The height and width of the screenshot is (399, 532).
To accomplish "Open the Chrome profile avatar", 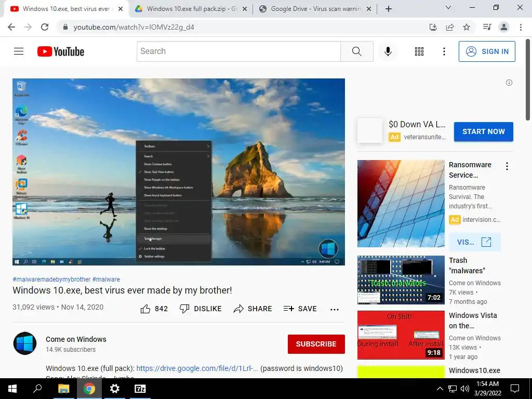I will [x=504, y=27].
